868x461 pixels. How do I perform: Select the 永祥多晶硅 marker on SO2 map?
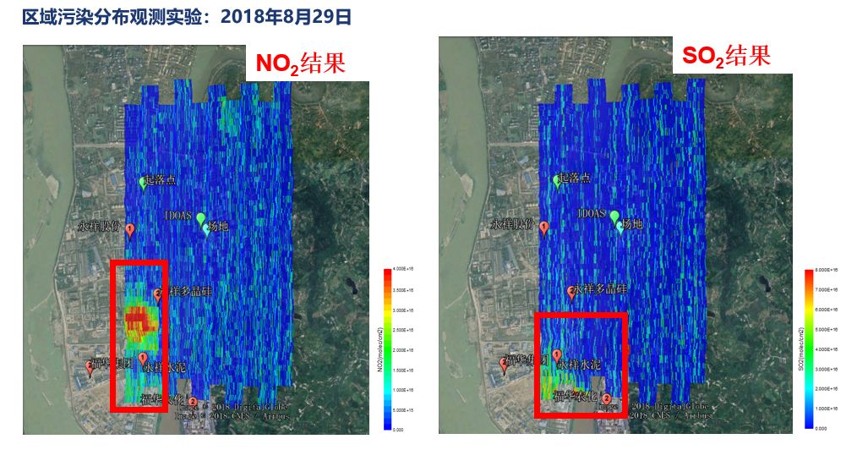pos(570,292)
